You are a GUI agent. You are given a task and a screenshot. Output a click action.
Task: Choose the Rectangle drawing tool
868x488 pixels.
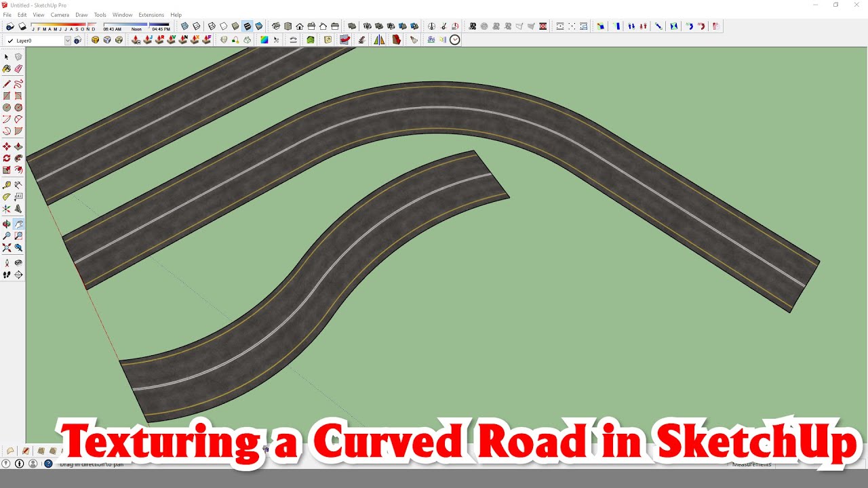click(7, 96)
